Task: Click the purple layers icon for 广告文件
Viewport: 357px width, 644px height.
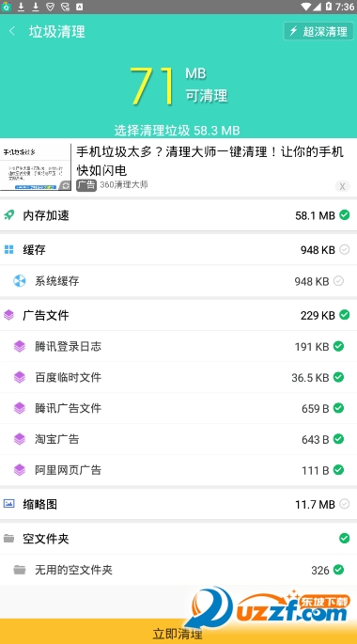Action: click(9, 315)
